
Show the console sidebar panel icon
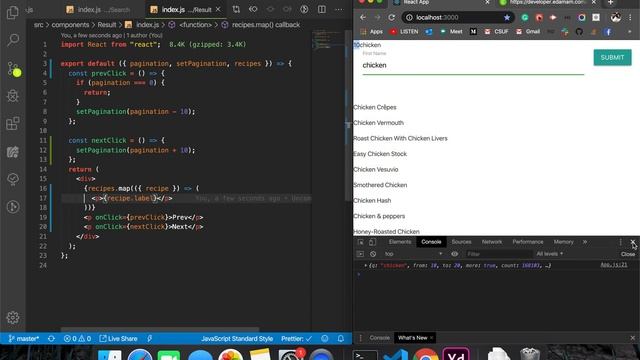(360, 254)
